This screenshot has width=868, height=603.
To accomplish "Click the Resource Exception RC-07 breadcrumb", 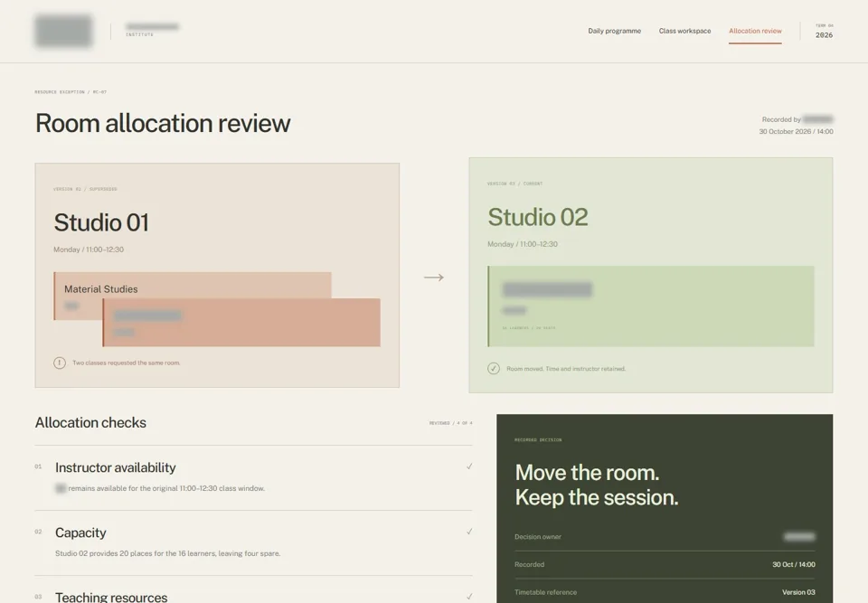I will pyautogui.click(x=71, y=92).
